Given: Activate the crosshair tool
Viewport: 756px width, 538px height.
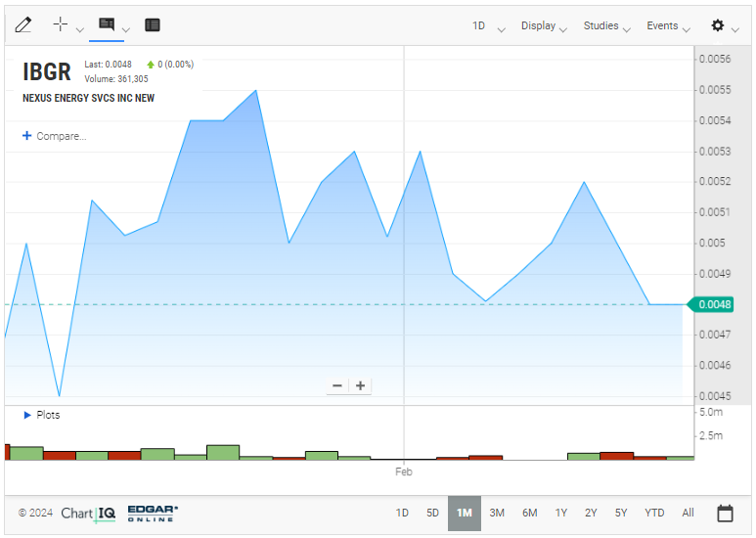Looking at the screenshot, I should (61, 23).
